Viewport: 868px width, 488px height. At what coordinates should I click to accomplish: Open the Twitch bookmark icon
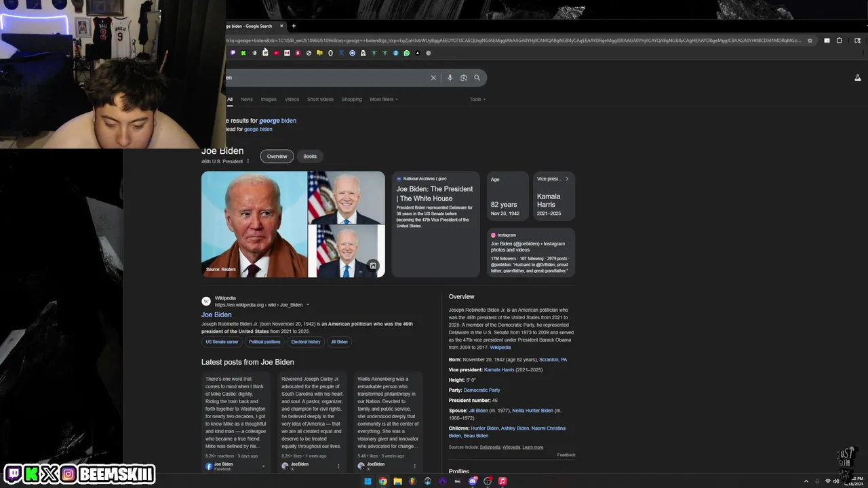click(x=233, y=53)
